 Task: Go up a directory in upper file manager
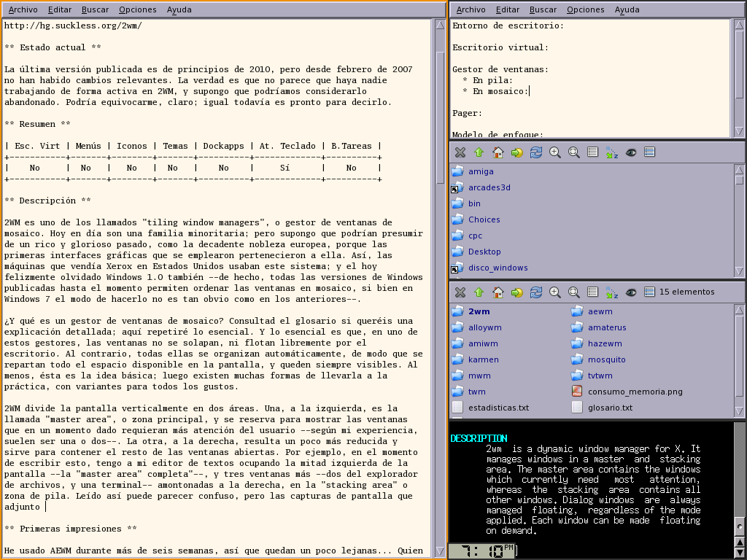(x=479, y=152)
